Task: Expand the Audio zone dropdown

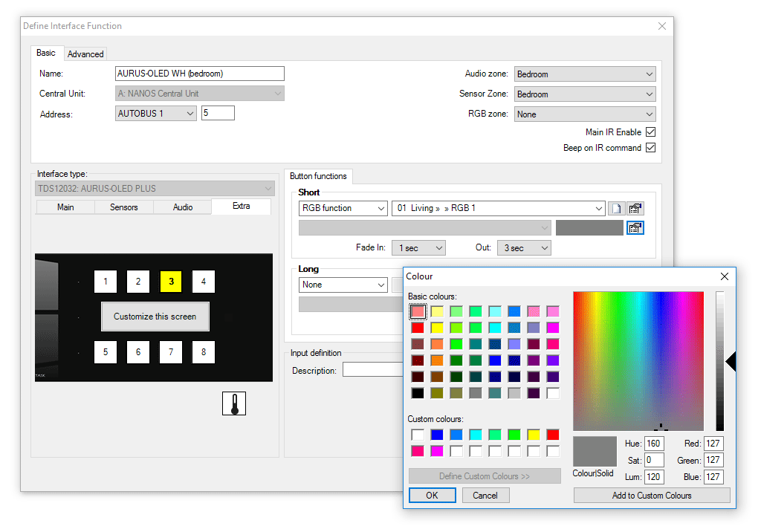Action: 585,74
